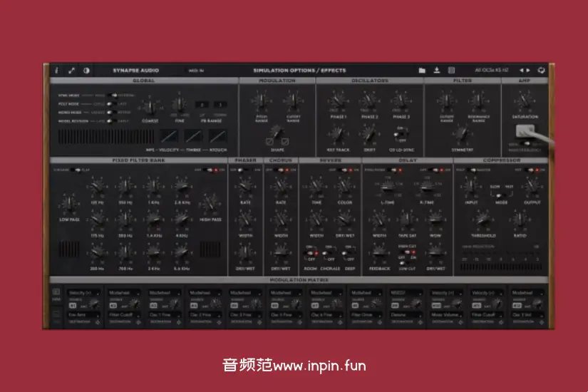
Task: Click the delay Feedback knob
Action: [x=379, y=253]
